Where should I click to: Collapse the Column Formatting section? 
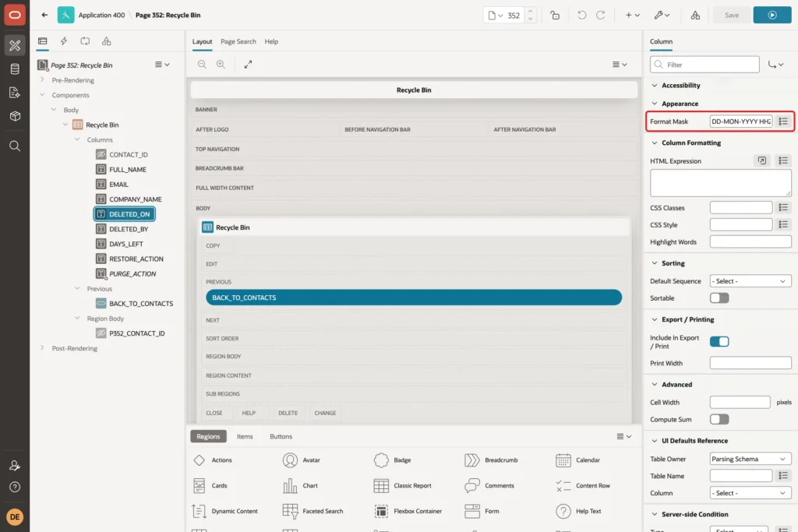tap(655, 143)
